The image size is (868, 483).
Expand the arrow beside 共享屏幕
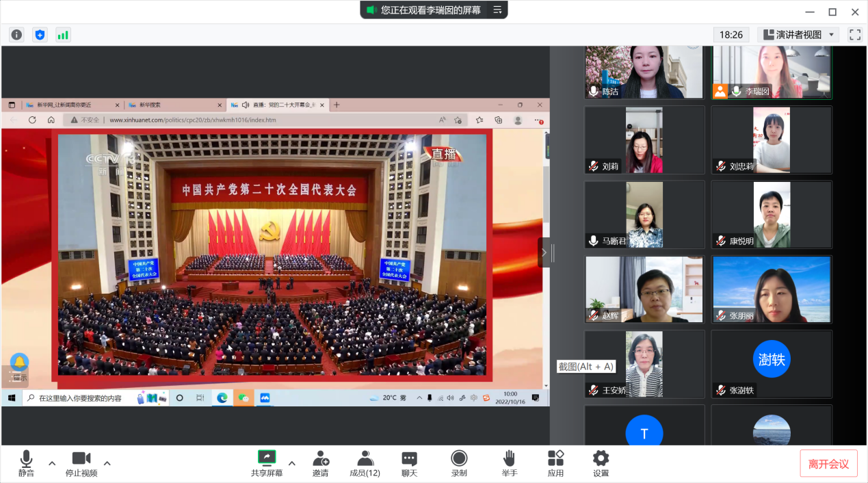point(292,463)
